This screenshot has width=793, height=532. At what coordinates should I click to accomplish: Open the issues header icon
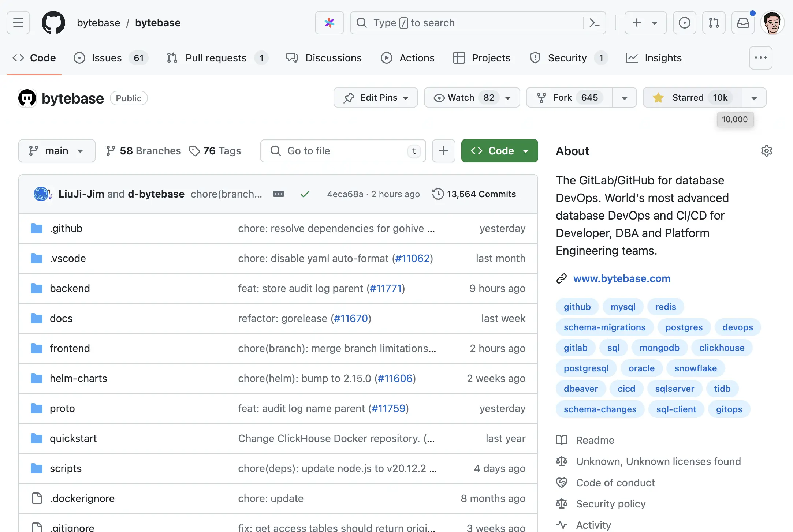pyautogui.click(x=684, y=23)
